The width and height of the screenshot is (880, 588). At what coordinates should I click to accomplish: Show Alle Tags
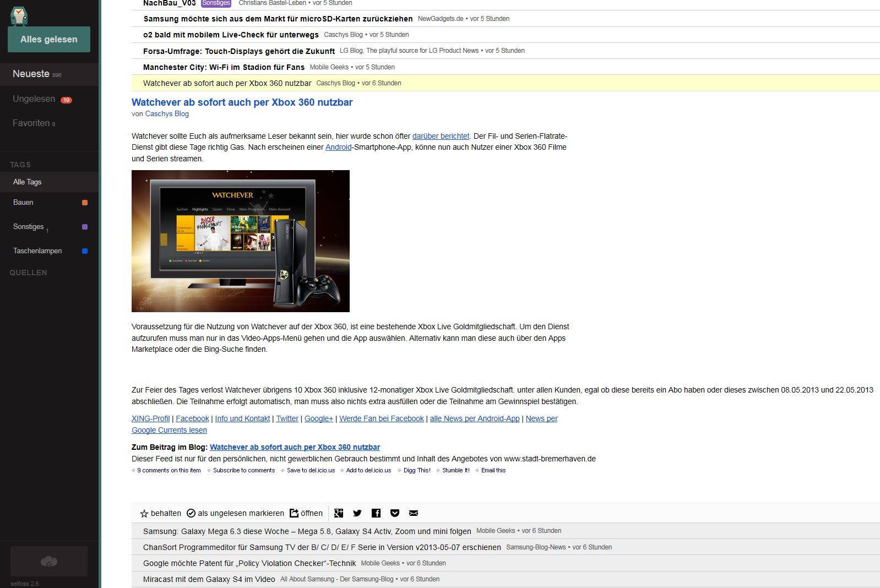coord(49,182)
